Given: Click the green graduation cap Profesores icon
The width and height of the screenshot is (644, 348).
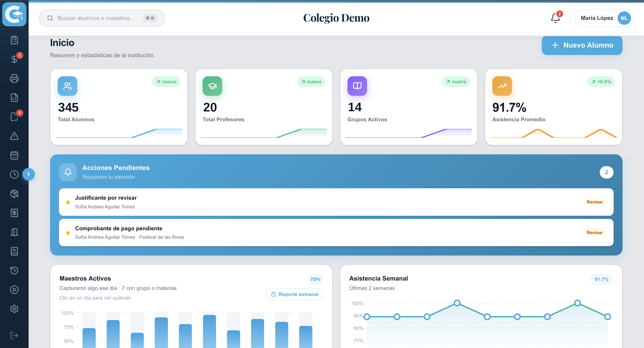Looking at the screenshot, I should [x=212, y=86].
